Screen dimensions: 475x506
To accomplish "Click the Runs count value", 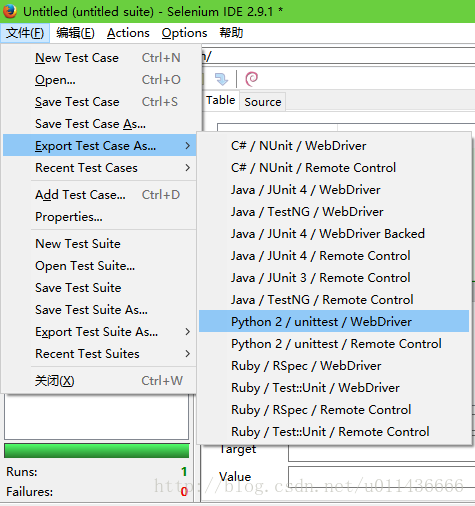I will pyautogui.click(x=184, y=472).
